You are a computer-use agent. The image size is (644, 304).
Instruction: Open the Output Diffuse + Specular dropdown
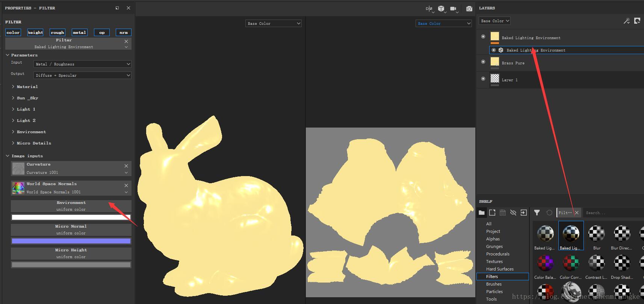pyautogui.click(x=82, y=75)
